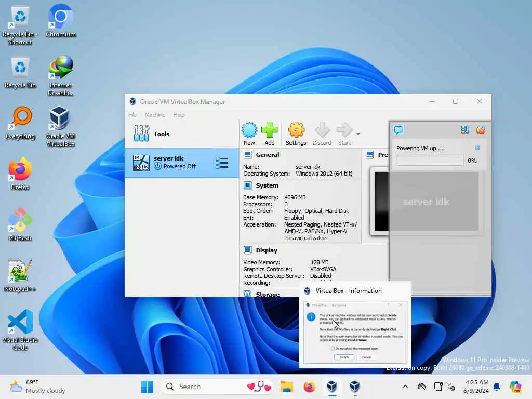Switch to the active VirtualBox Manager taskbar icon
The width and height of the screenshot is (532, 399).
(332, 387)
